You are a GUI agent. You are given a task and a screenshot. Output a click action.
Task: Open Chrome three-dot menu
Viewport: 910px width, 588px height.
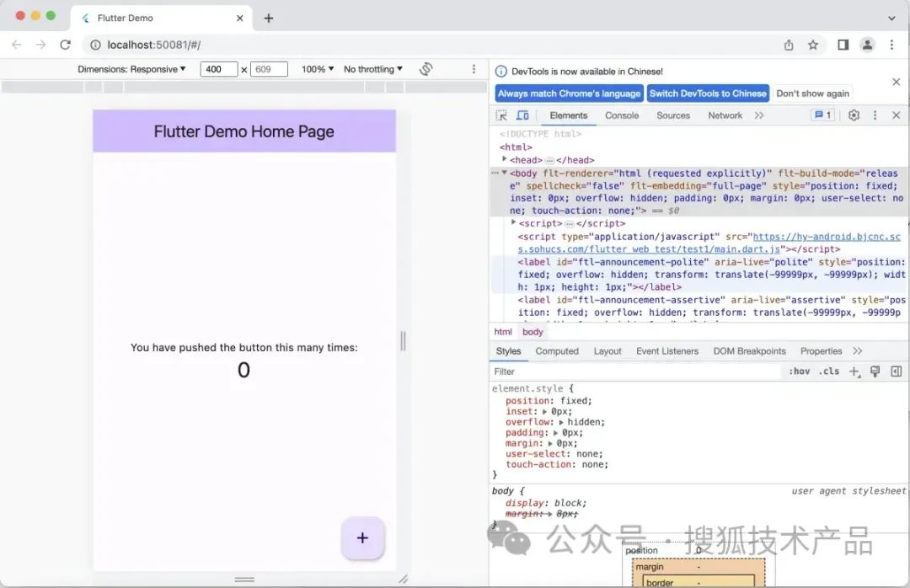891,45
